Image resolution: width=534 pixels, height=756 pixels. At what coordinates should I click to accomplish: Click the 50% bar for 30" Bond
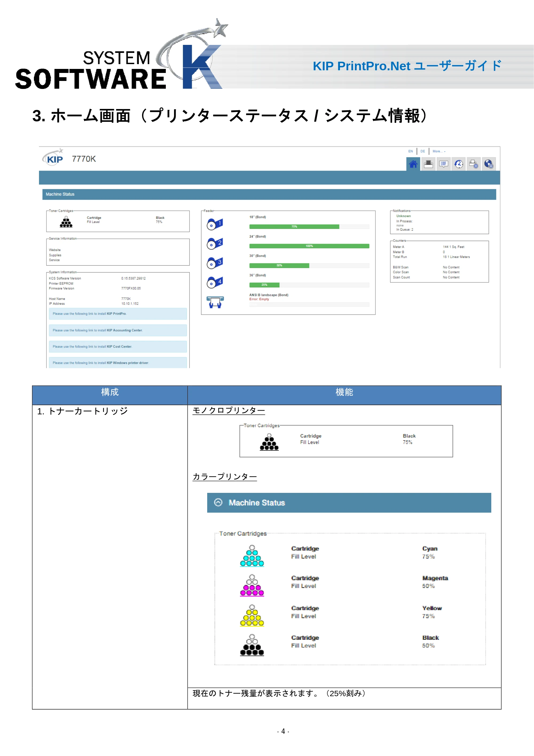tap(279, 265)
